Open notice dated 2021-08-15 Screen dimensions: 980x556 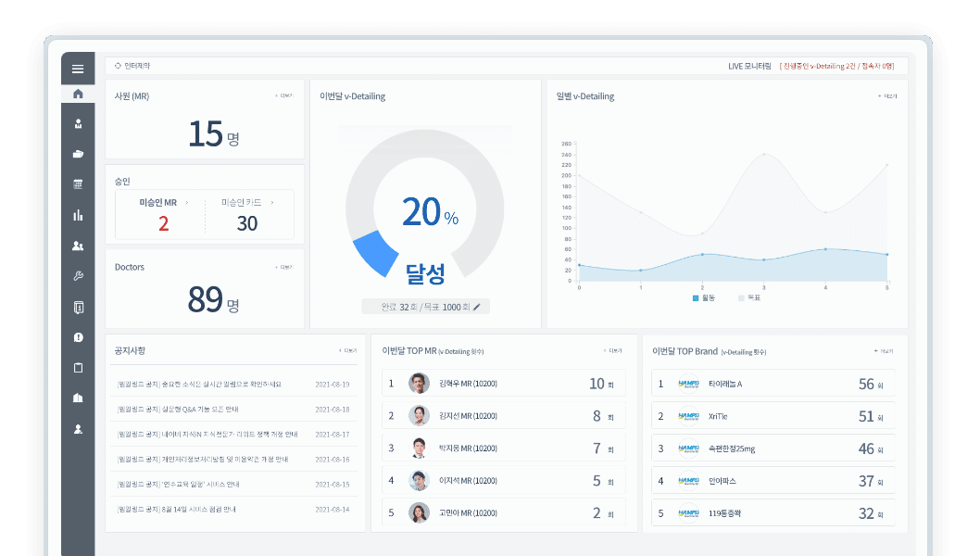[x=233, y=484]
